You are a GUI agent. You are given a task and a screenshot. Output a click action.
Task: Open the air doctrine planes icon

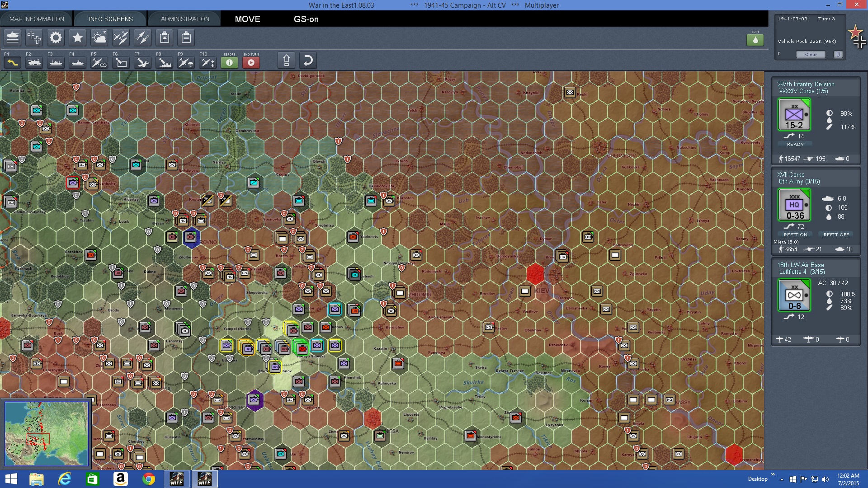point(121,38)
